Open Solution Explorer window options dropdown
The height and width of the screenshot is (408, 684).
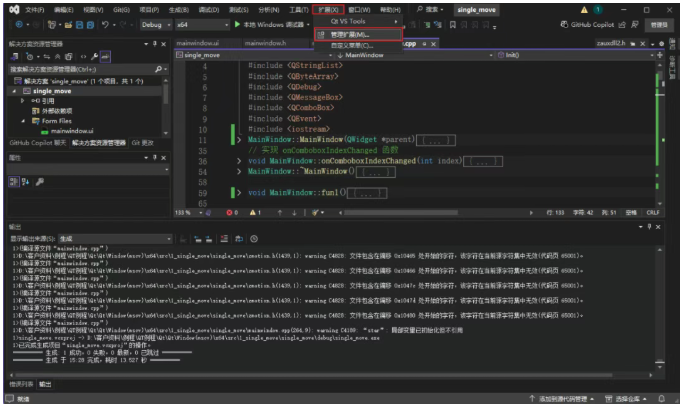pos(146,44)
